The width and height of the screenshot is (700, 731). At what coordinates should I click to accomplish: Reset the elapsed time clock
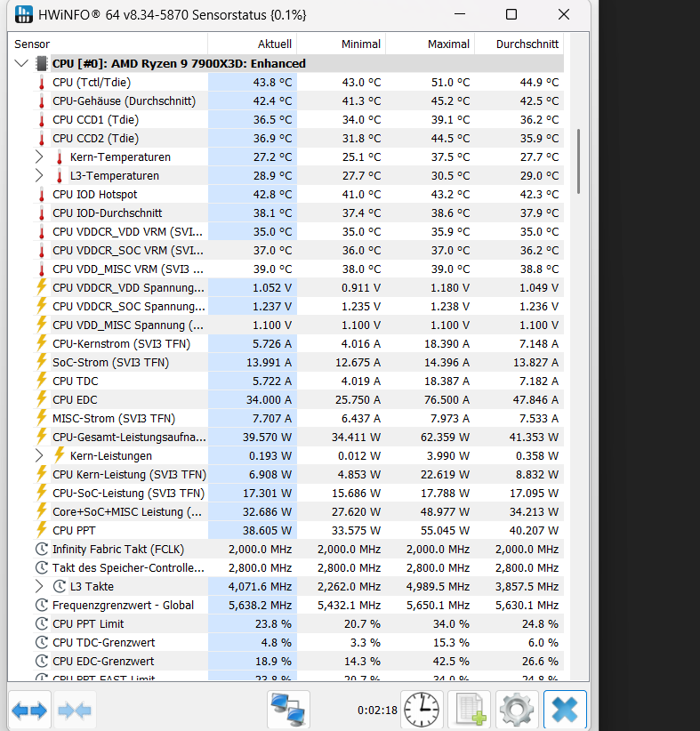[x=421, y=710]
